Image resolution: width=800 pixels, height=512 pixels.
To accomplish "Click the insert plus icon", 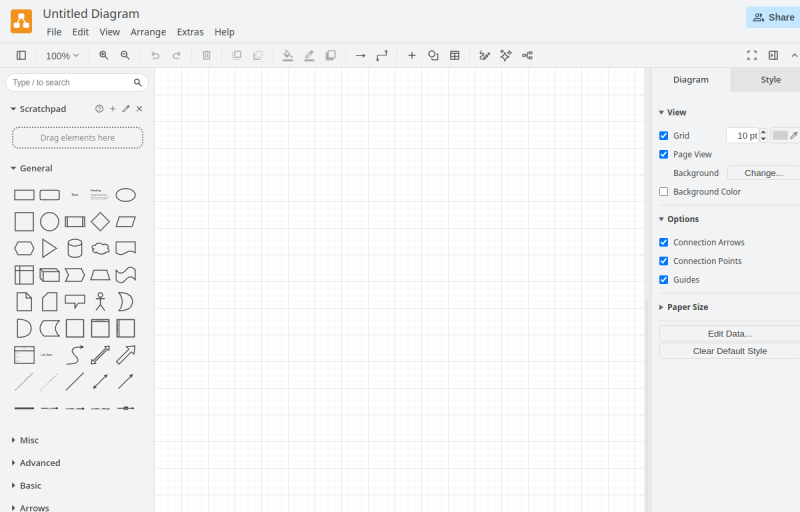I will [x=412, y=56].
